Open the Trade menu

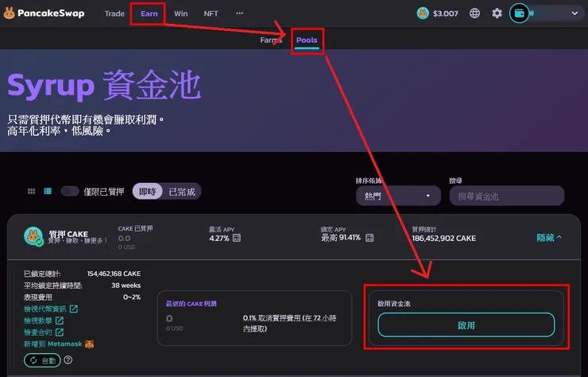coord(114,14)
